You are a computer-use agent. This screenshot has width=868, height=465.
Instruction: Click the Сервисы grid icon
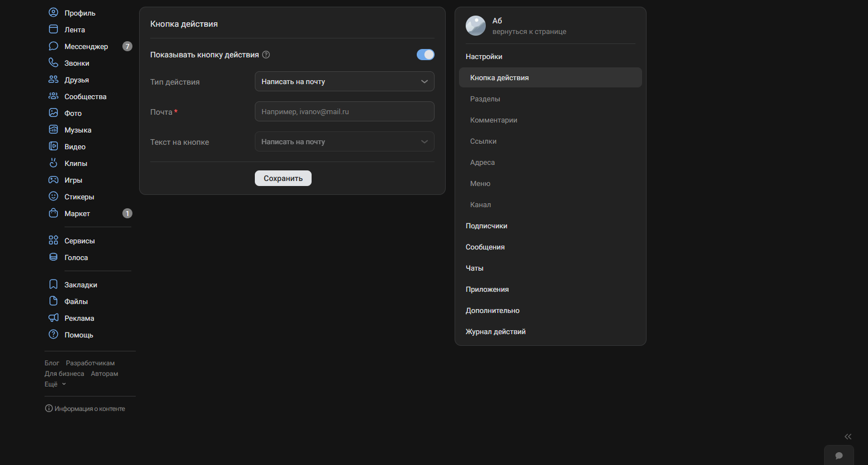click(x=53, y=240)
